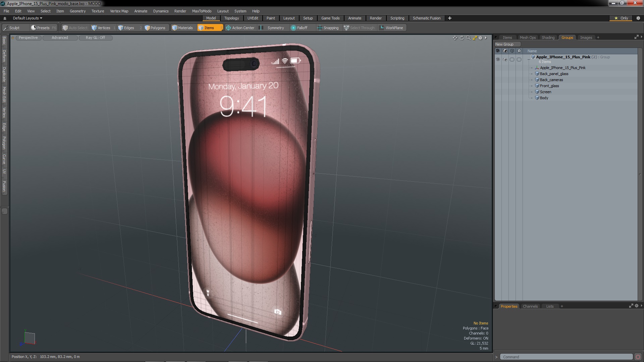Toggle Auto Select mode

coord(75,28)
